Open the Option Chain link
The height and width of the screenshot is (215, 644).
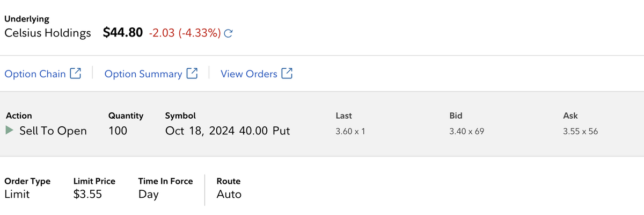35,74
